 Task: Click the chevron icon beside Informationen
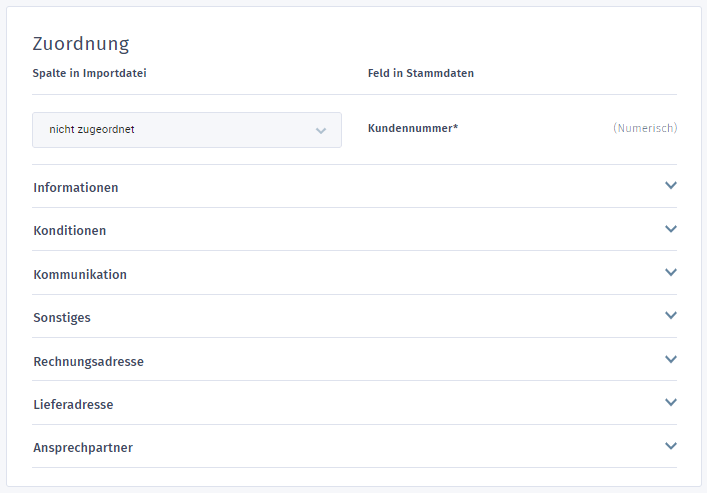click(671, 186)
